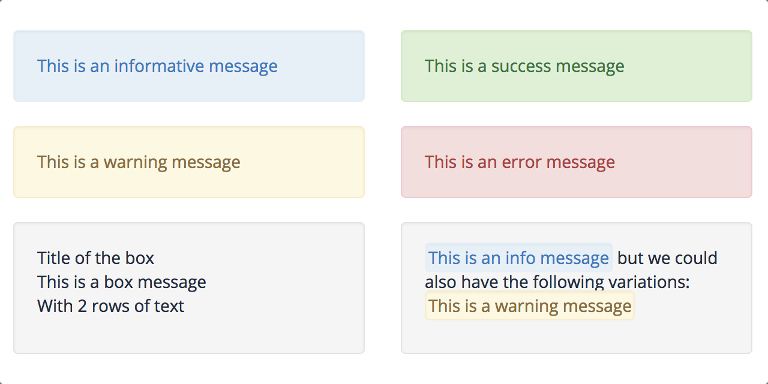Click 'This is a box message' line
The width and height of the screenshot is (768, 384).
pyautogui.click(x=121, y=282)
